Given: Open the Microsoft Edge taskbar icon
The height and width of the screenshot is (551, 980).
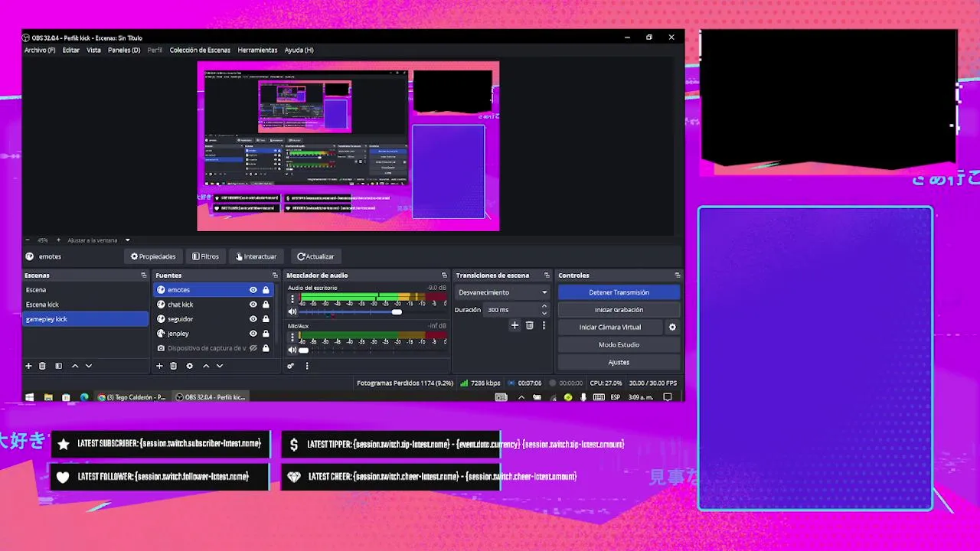Looking at the screenshot, I should pyautogui.click(x=84, y=397).
